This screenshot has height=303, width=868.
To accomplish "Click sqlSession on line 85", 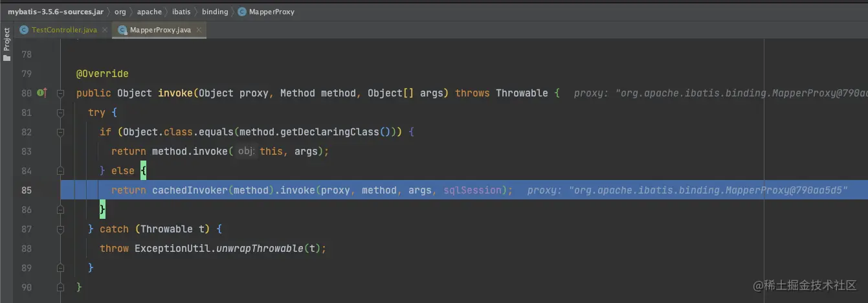I will [x=473, y=190].
